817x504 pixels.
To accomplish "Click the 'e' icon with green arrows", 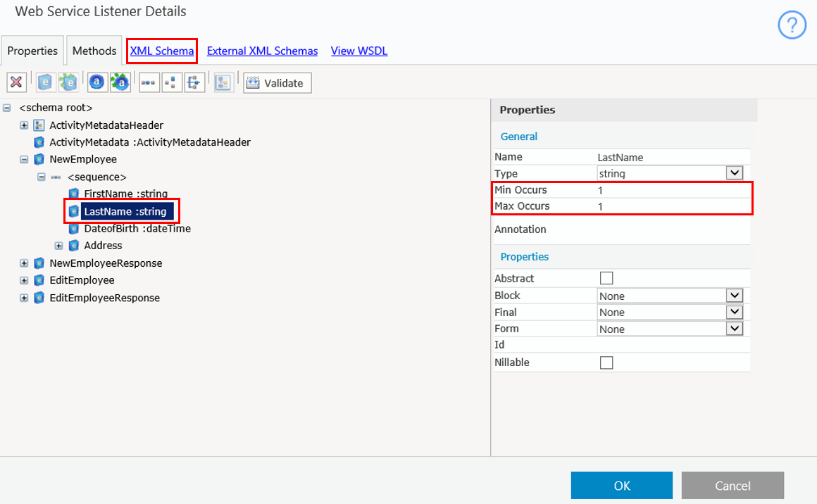I will click(68, 82).
